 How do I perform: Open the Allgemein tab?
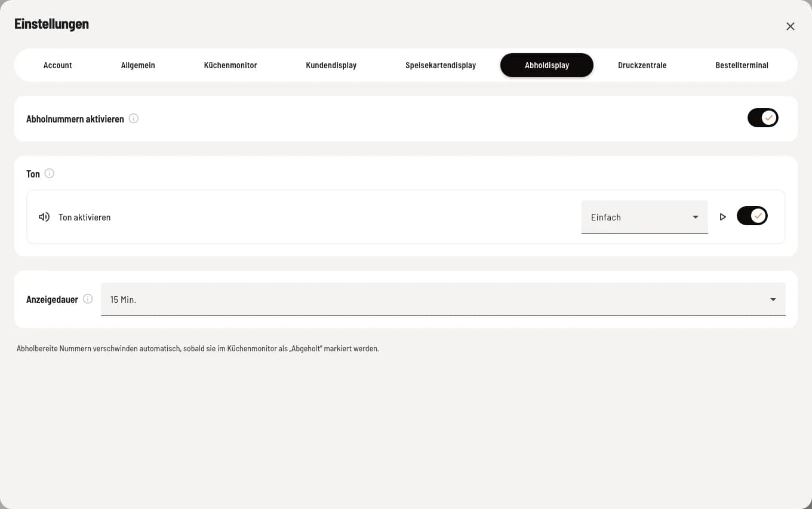coord(138,65)
